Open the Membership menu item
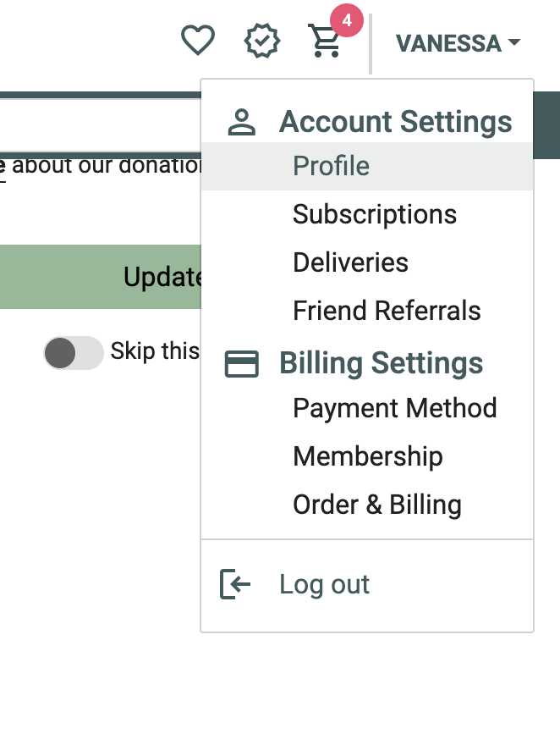This screenshot has height=745, width=560. pos(367,456)
